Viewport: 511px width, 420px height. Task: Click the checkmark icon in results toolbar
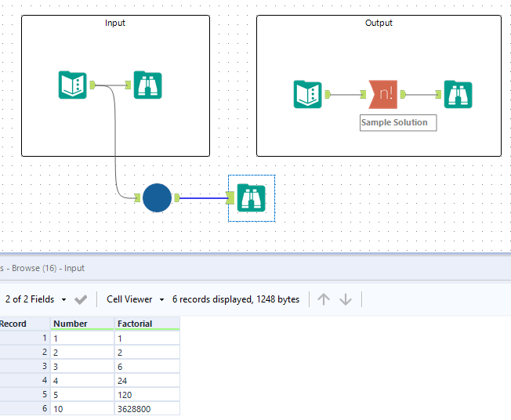[80, 299]
